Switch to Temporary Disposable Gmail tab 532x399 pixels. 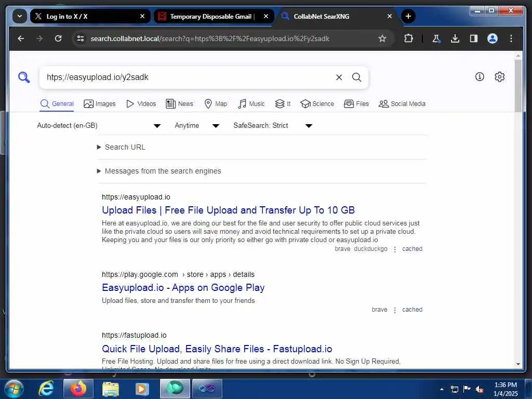click(x=214, y=16)
